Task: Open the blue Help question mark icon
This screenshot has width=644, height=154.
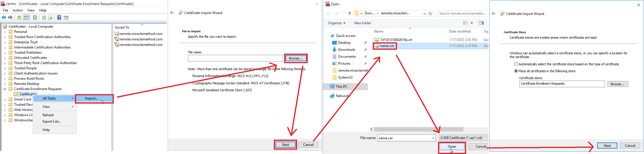Action: tap(59, 18)
